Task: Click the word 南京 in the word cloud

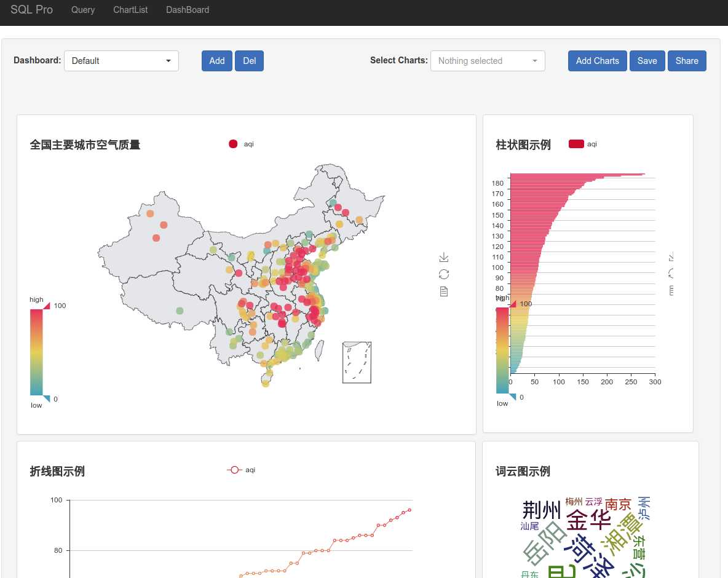Action: click(x=618, y=504)
